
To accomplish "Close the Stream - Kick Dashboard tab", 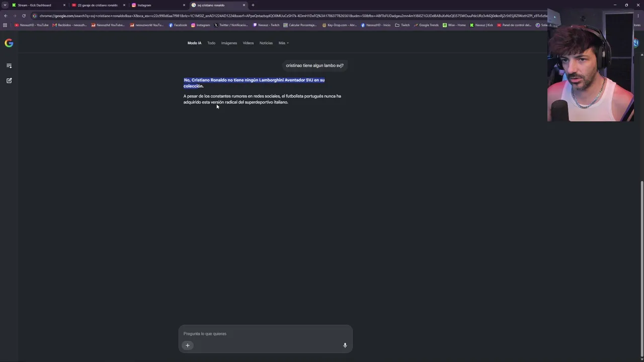I will tap(64, 5).
